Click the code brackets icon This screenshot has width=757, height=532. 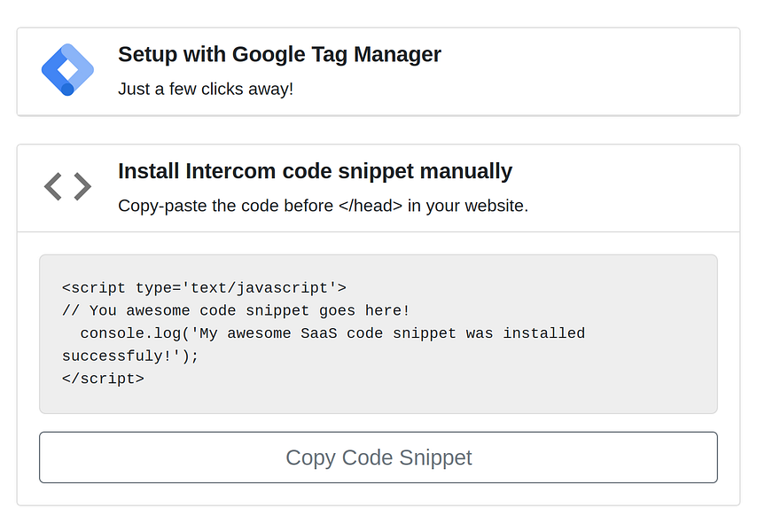(67, 186)
